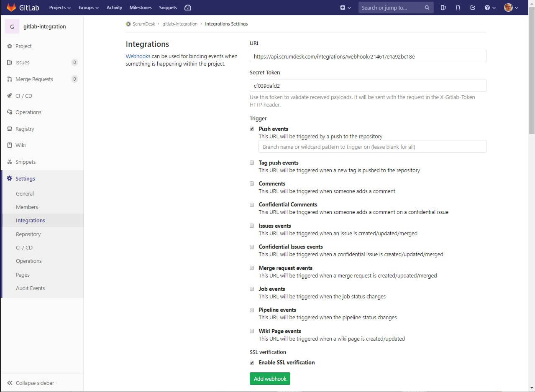This screenshot has height=392, width=535.
Task: Click the Project home icon in sidebar
Action: pos(10,46)
